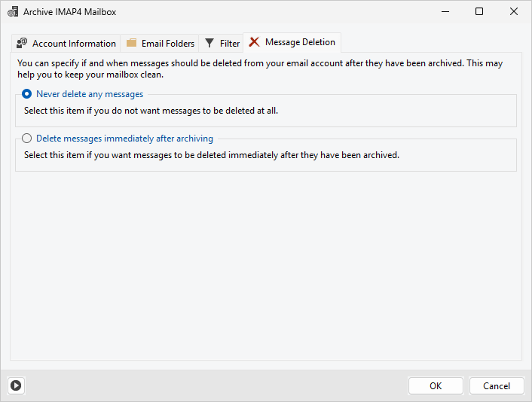Open the Email Folders tab

tap(168, 44)
